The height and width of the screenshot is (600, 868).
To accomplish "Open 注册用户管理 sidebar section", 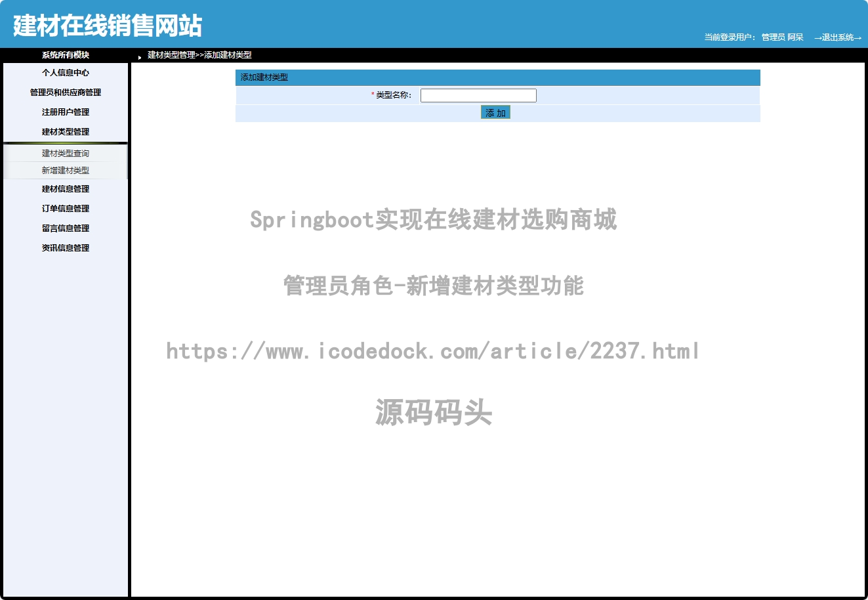I will click(x=66, y=112).
